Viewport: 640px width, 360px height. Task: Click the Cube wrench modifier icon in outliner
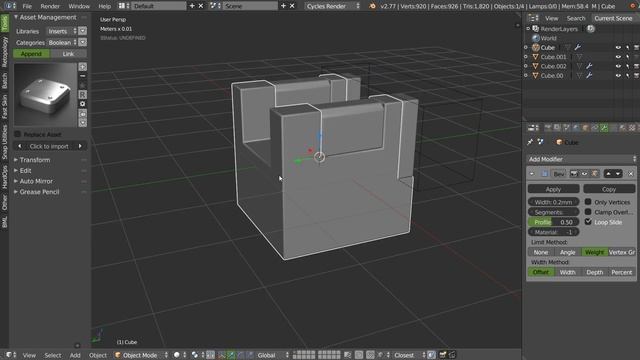point(578,47)
